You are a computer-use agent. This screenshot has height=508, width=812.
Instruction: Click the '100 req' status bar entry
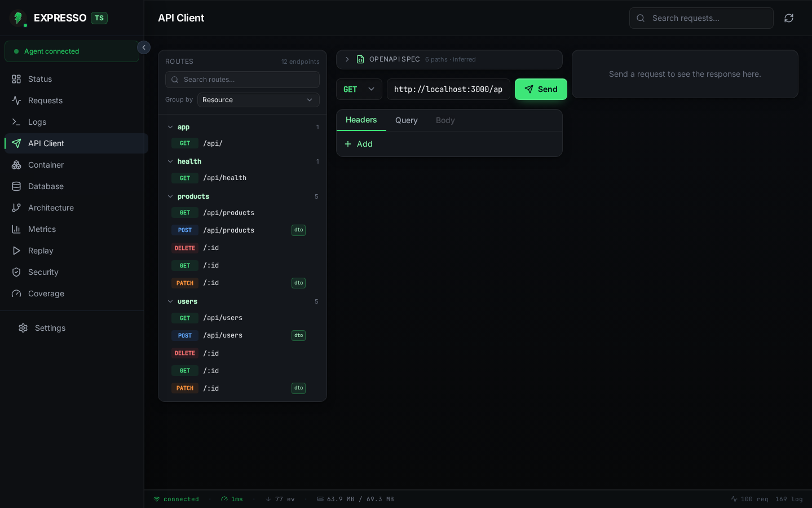(750, 499)
